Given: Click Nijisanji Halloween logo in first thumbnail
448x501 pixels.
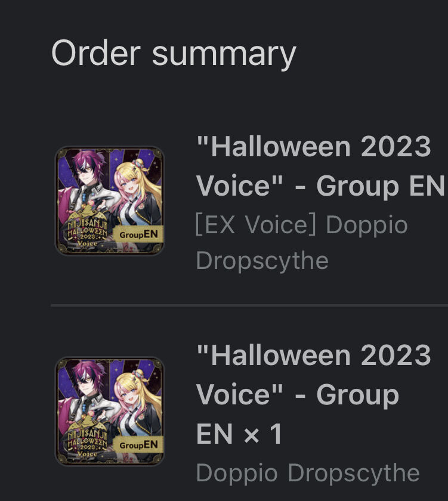Looking at the screenshot, I should [86, 230].
